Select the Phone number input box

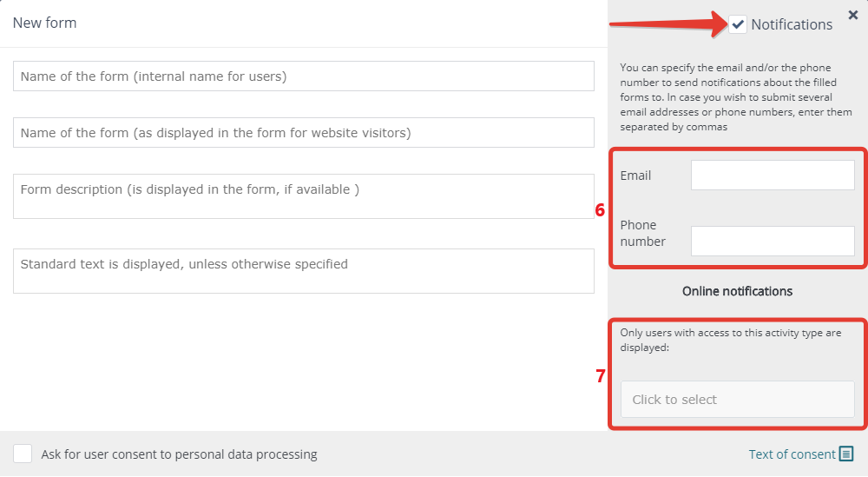coord(773,241)
